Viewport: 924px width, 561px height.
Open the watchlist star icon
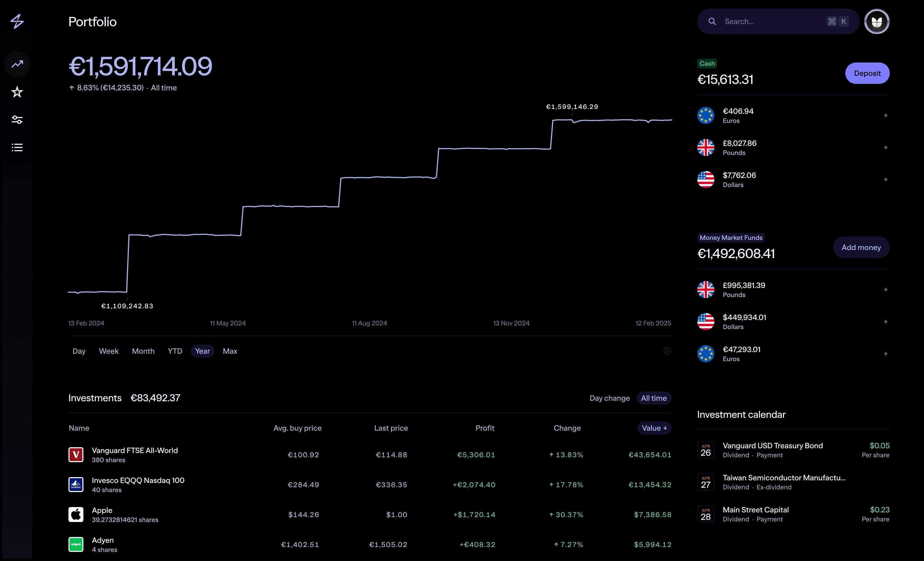pyautogui.click(x=17, y=92)
